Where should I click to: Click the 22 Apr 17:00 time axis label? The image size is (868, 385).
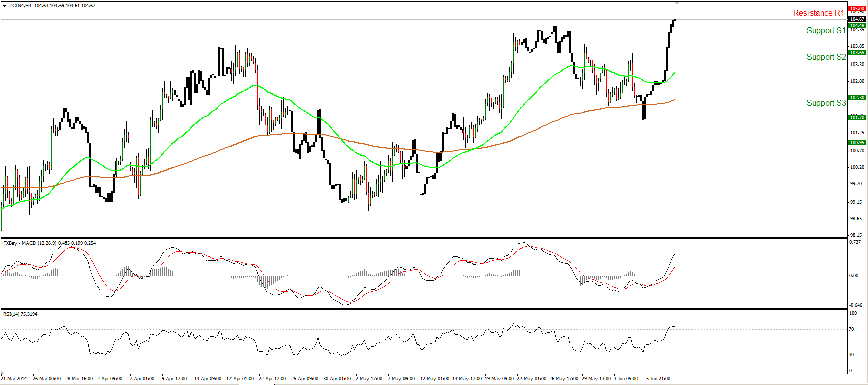[x=272, y=379]
